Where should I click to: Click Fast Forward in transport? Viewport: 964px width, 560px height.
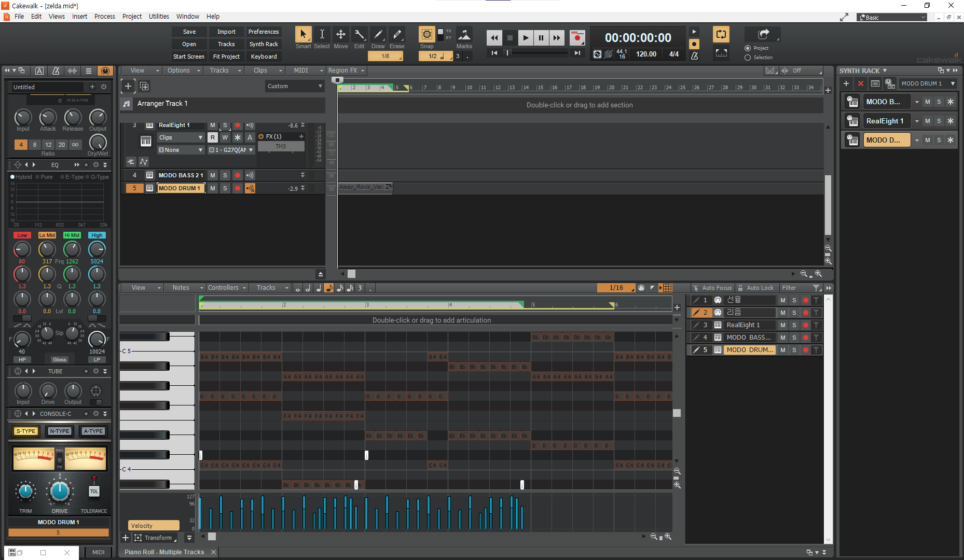coord(557,38)
